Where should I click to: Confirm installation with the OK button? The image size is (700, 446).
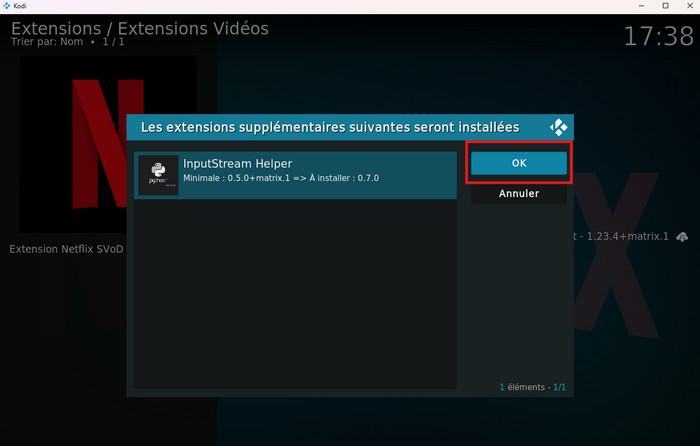[x=519, y=163]
